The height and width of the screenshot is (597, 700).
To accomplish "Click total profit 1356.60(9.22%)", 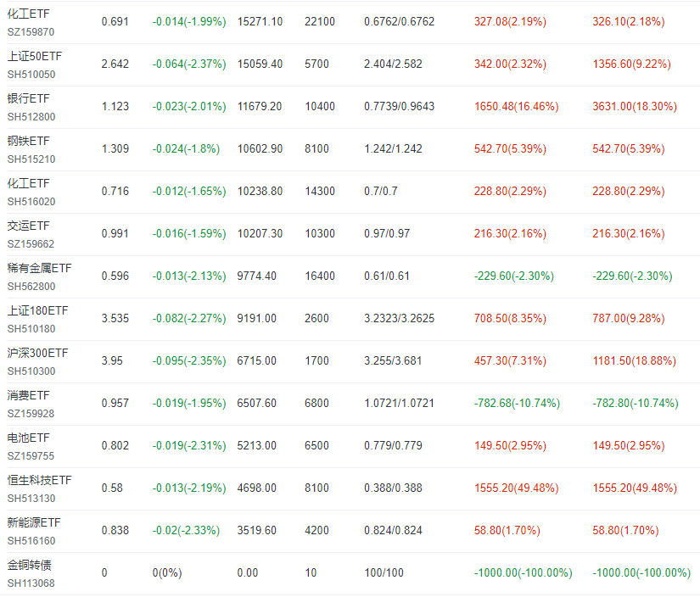I will [x=631, y=64].
